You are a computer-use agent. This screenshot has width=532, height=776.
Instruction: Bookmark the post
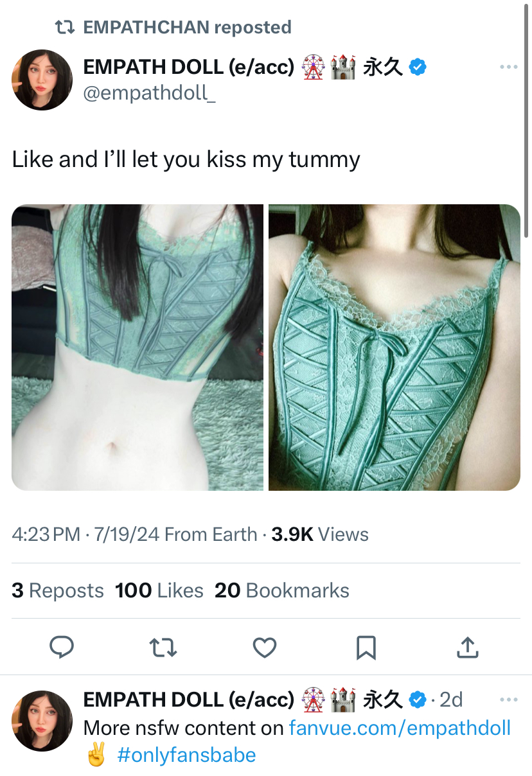click(x=366, y=648)
